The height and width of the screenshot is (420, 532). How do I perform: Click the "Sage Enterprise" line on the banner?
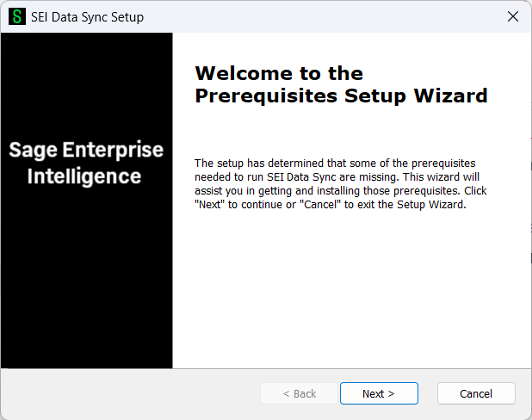point(86,150)
